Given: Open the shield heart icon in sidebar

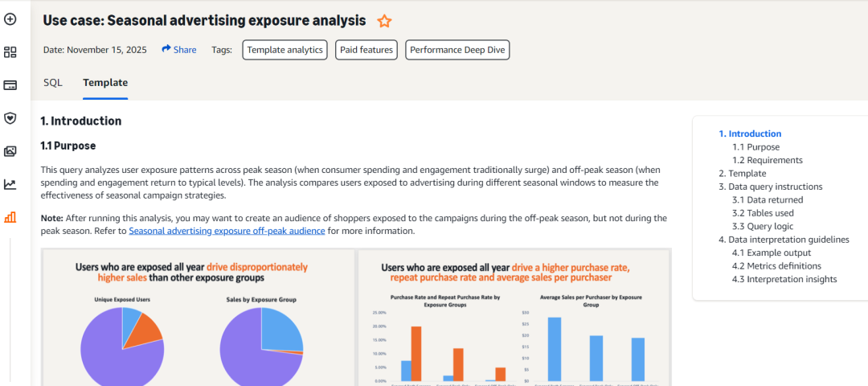Looking at the screenshot, I should (10, 118).
